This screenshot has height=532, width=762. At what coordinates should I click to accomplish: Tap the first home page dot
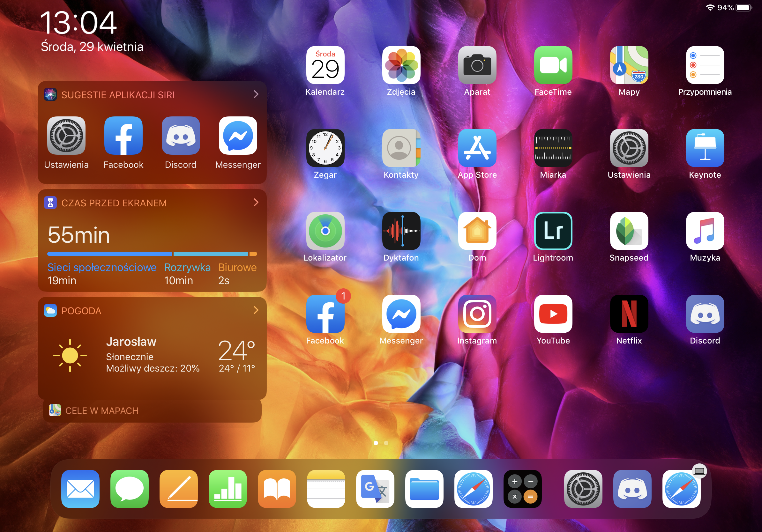pos(376,443)
